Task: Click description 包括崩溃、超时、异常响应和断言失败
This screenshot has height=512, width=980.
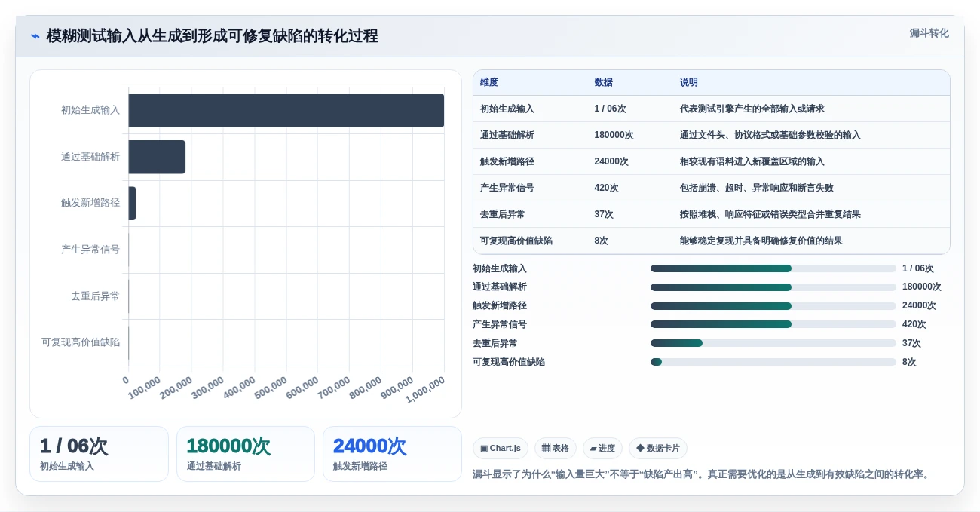Action: click(757, 188)
